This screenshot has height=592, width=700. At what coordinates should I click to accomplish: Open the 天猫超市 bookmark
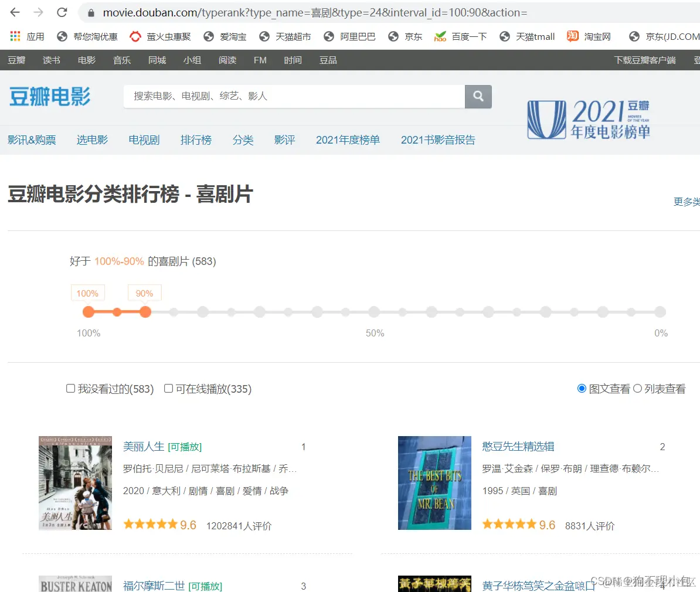pos(285,36)
